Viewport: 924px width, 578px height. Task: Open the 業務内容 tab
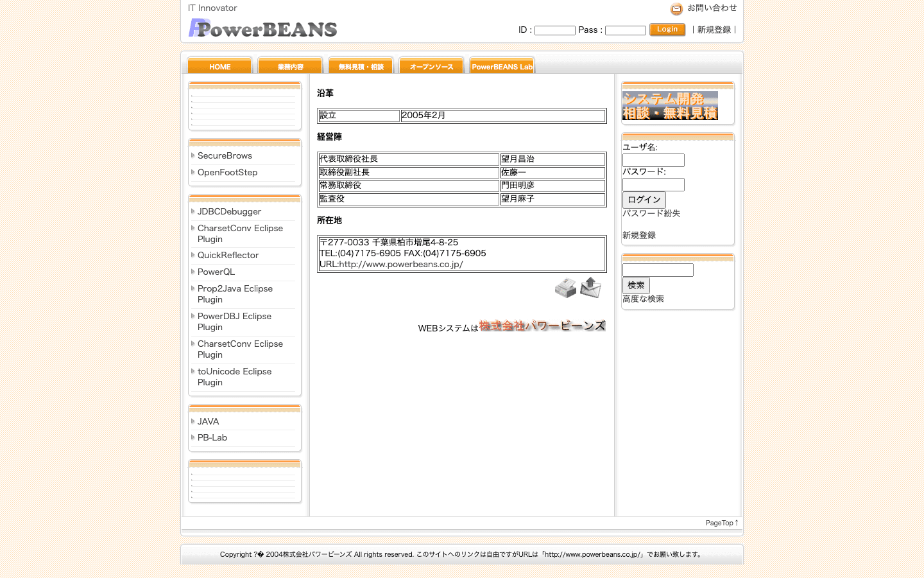point(290,66)
